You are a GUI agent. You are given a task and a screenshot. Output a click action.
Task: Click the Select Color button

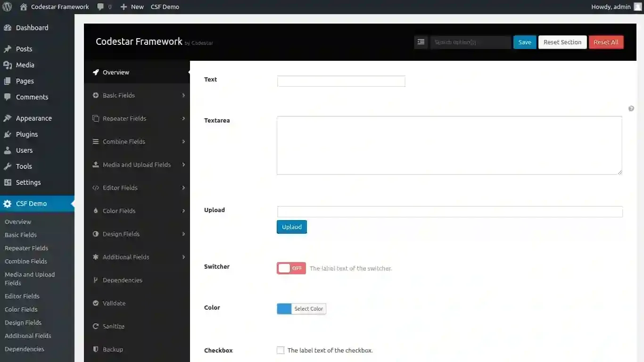coord(309,309)
